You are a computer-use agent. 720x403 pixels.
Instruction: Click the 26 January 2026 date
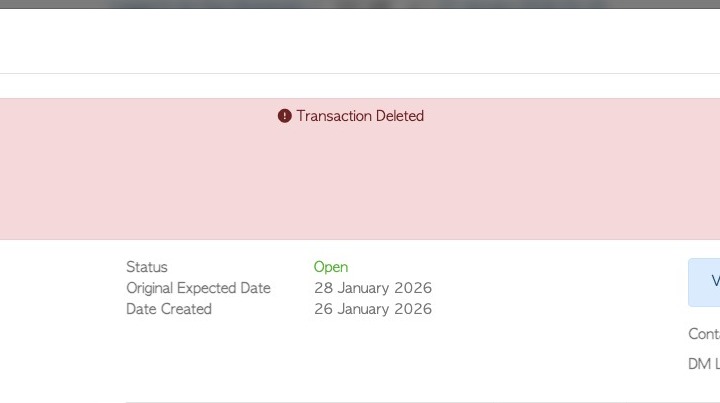pos(373,309)
